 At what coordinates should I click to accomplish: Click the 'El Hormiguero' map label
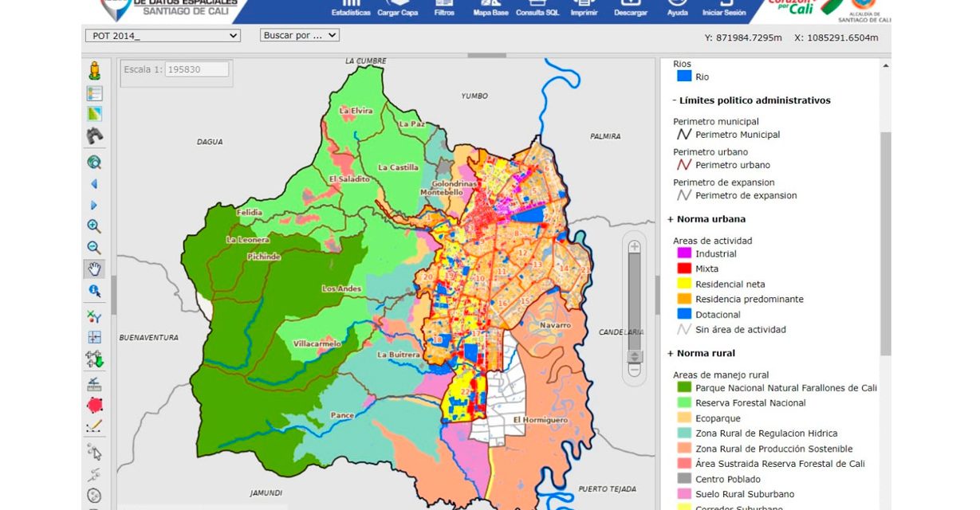[541, 419]
